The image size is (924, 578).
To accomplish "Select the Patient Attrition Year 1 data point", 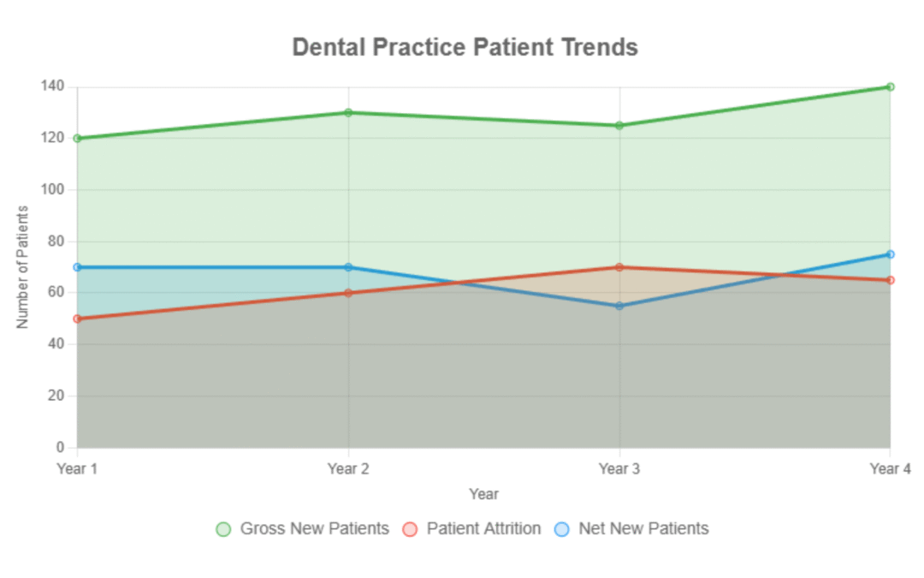I will (x=77, y=319).
